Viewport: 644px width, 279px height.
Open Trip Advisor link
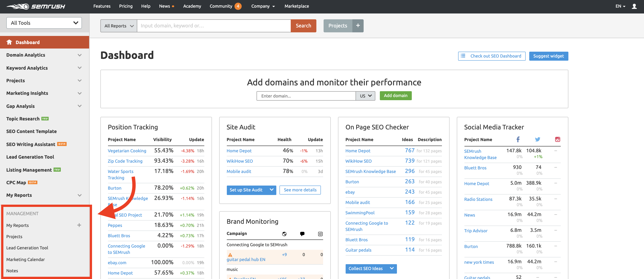point(476,230)
